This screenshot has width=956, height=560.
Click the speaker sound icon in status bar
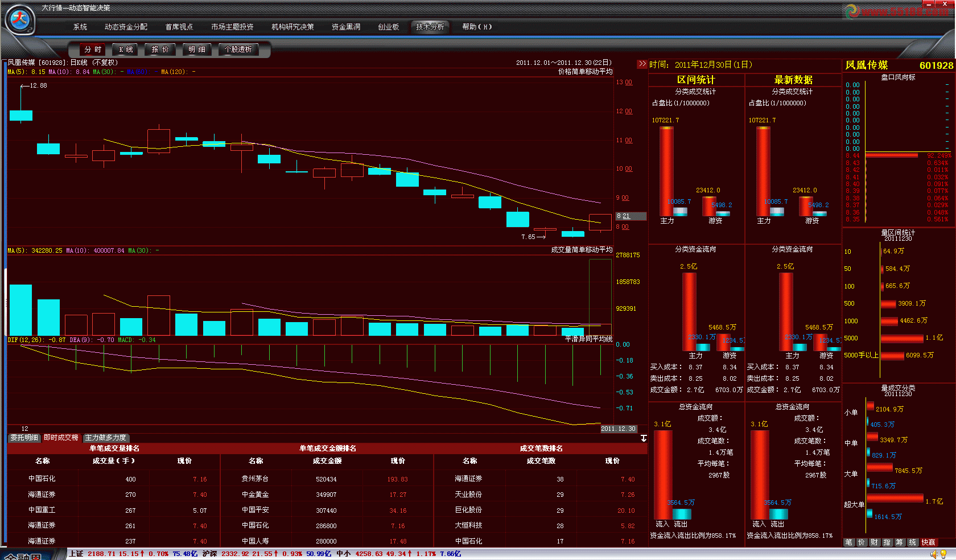pyautogui.click(x=934, y=554)
